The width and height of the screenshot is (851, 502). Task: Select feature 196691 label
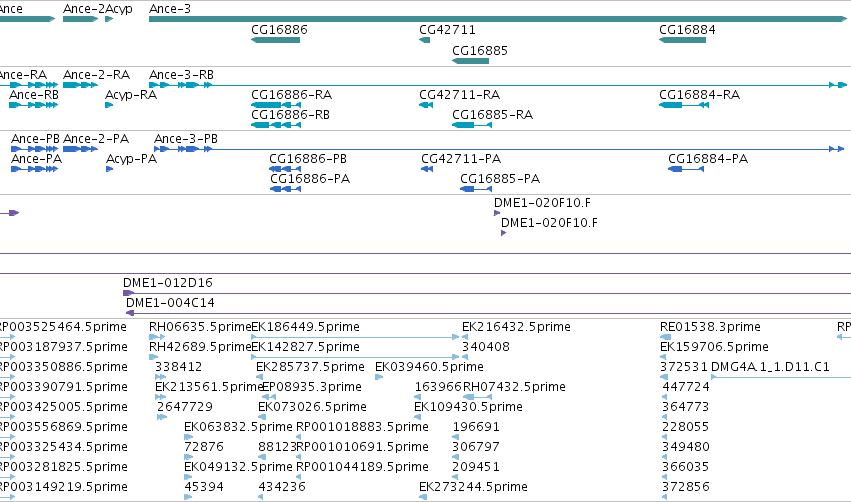(x=476, y=427)
